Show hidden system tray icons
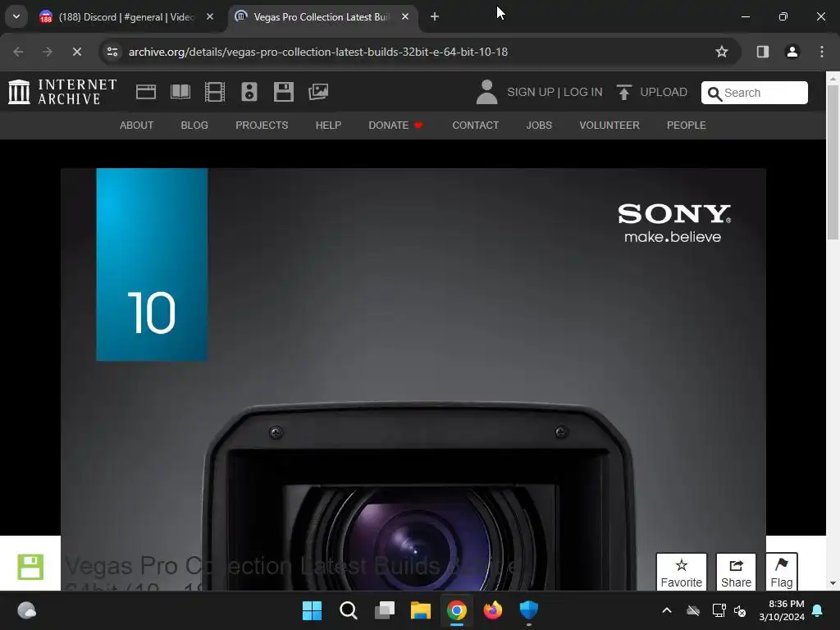Viewport: 840px width, 630px height. (667, 610)
